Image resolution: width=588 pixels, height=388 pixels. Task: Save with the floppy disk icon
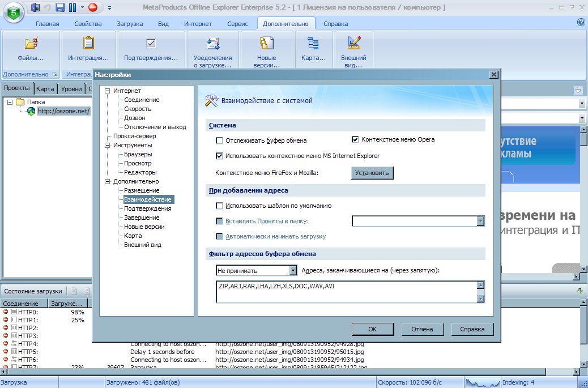(59, 7)
